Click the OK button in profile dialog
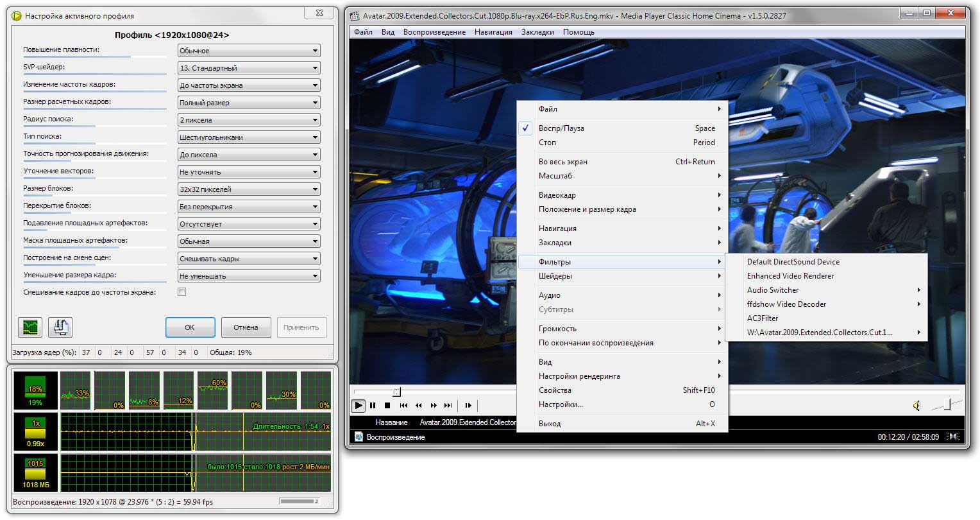This screenshot has height=520, width=980. 190,327
